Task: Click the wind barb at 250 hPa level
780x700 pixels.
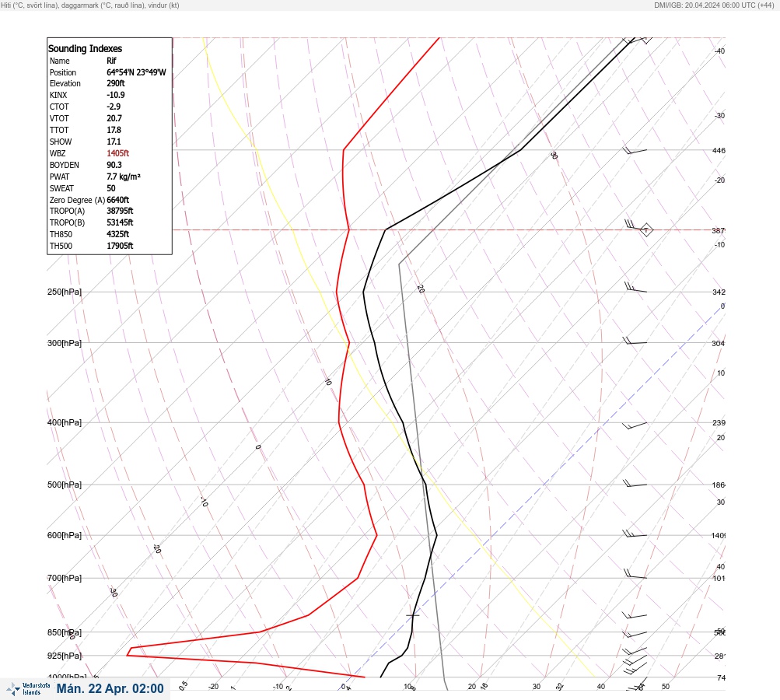Action: tap(635, 287)
